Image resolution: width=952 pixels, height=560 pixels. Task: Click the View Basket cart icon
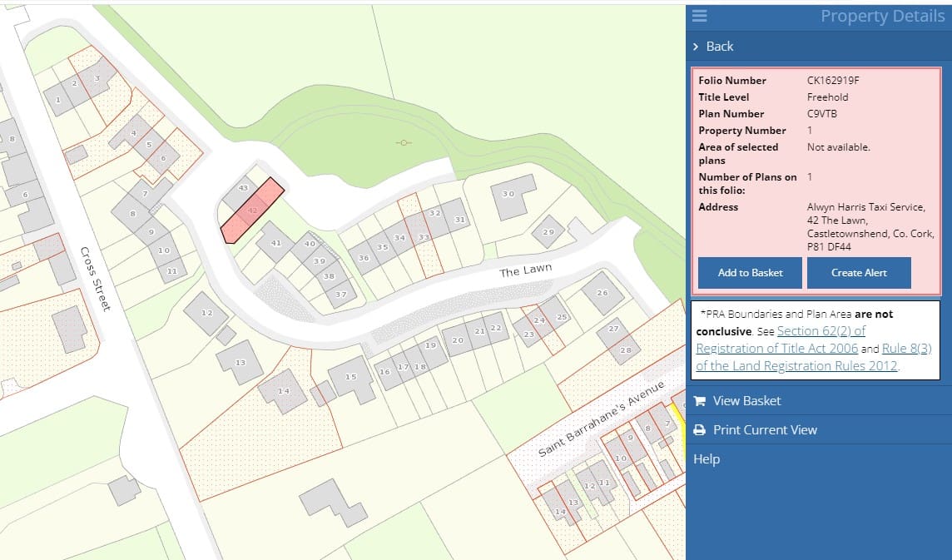pos(699,401)
